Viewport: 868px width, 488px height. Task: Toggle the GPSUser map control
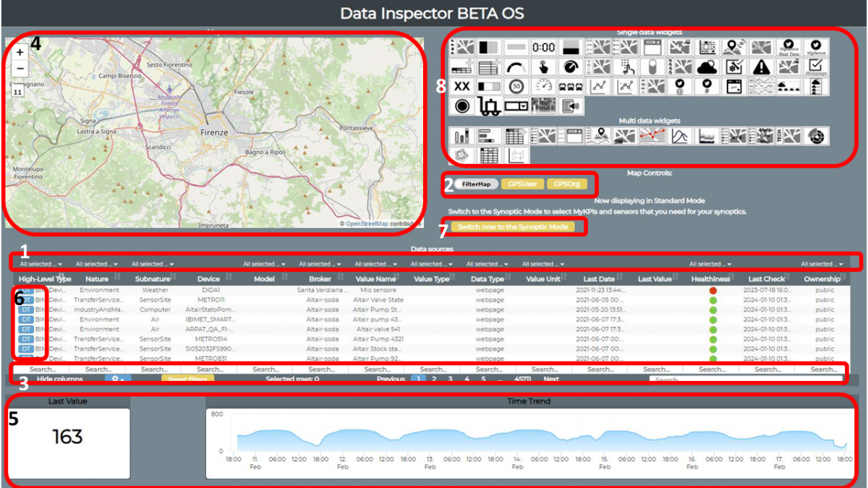click(522, 184)
